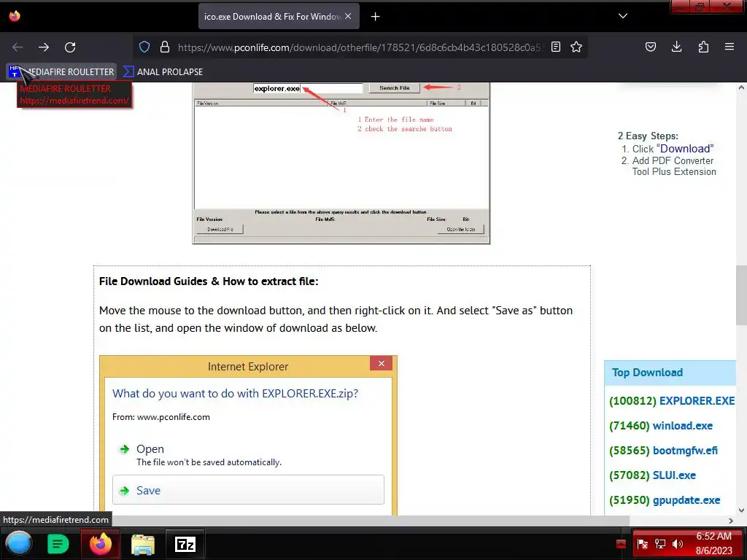
Task: Click the Open option in dialog image
Action: point(150,449)
